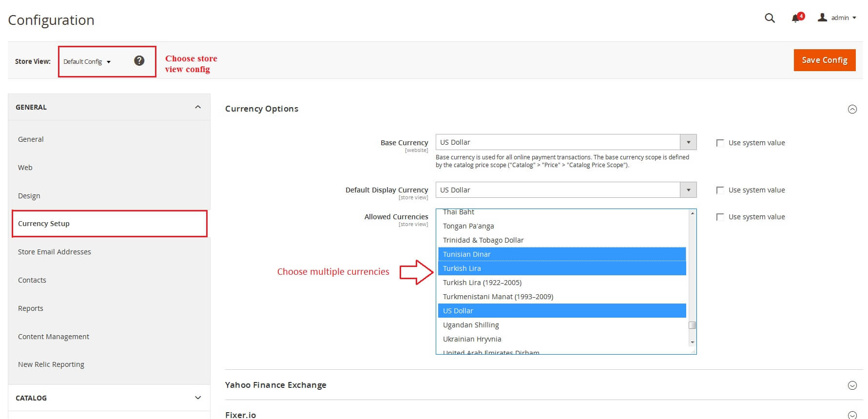The height and width of the screenshot is (419, 868).
Task: Expand the Fixer.io section circle icon
Action: [852, 415]
